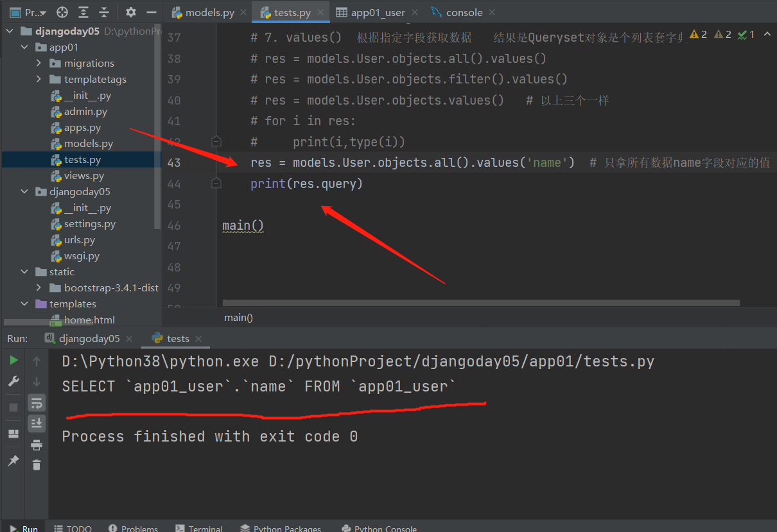
Task: Click the Collapse All icon in Project toolbar
Action: coord(104,12)
